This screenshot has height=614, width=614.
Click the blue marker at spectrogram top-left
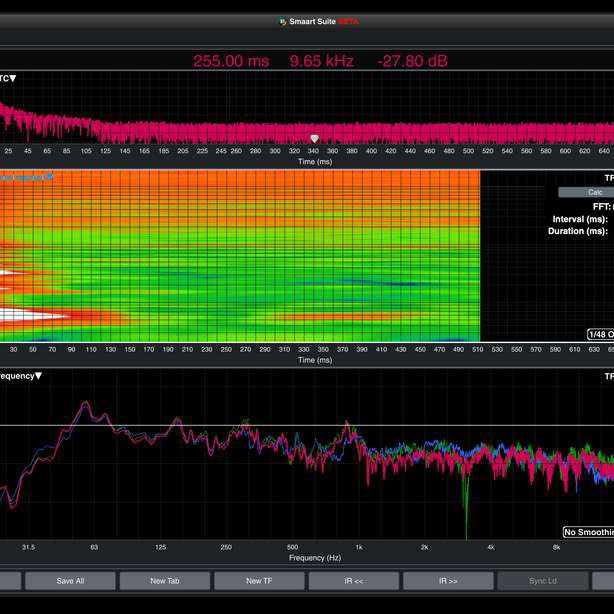point(50,176)
